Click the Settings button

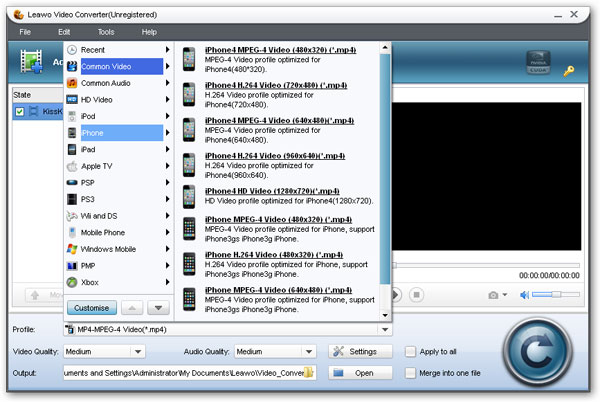coord(360,351)
